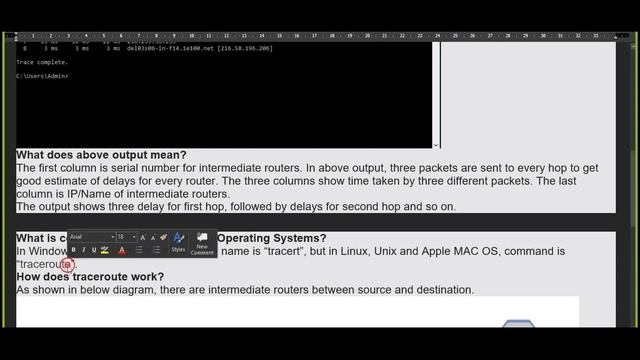The width and height of the screenshot is (640, 360).
Task: Click the heading "How does traceroute work?"
Action: click(90, 277)
